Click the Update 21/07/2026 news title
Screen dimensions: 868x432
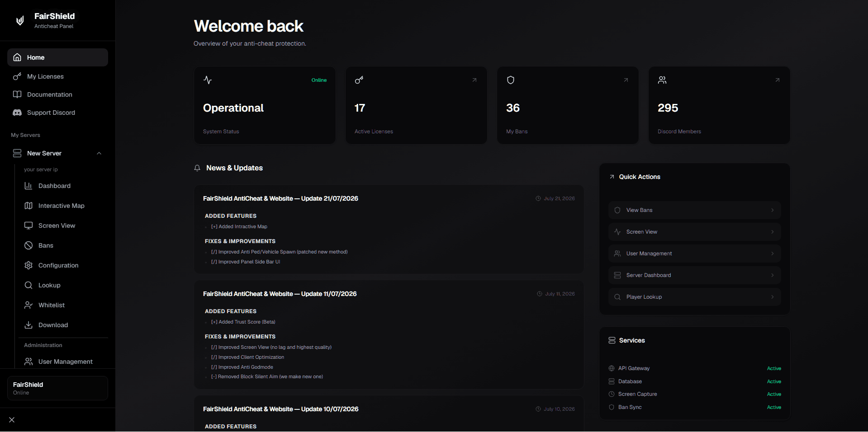click(x=280, y=198)
